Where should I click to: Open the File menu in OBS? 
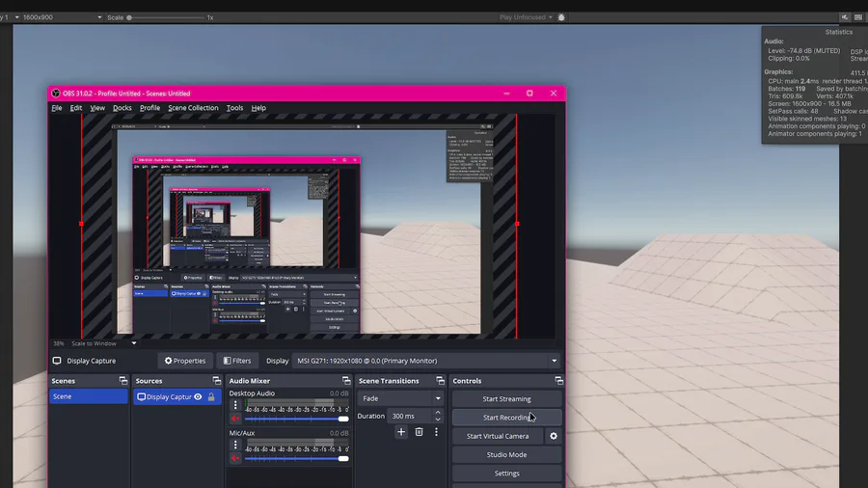pyautogui.click(x=57, y=108)
